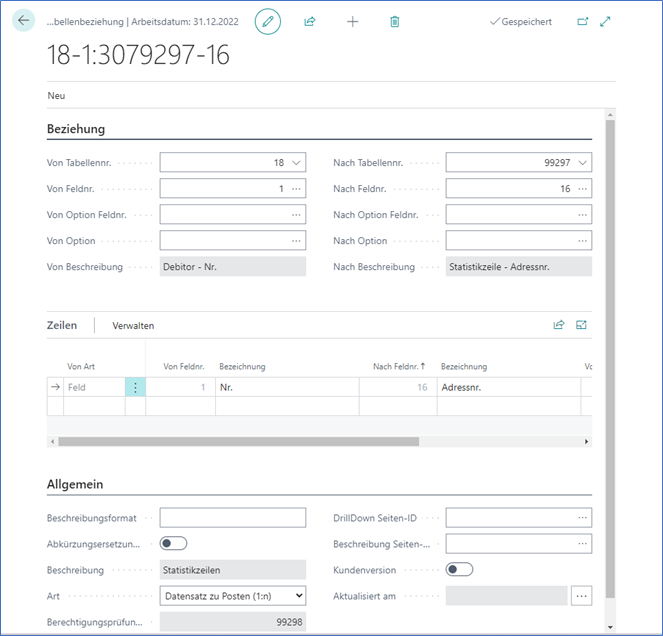Maximize the Zeilen section icon
Screen dimensions: 663x636
coord(581,325)
